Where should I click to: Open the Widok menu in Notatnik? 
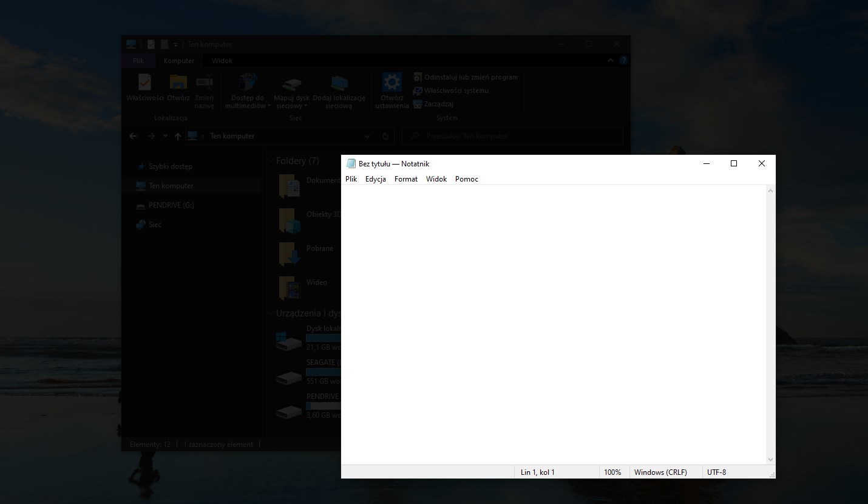coord(436,179)
